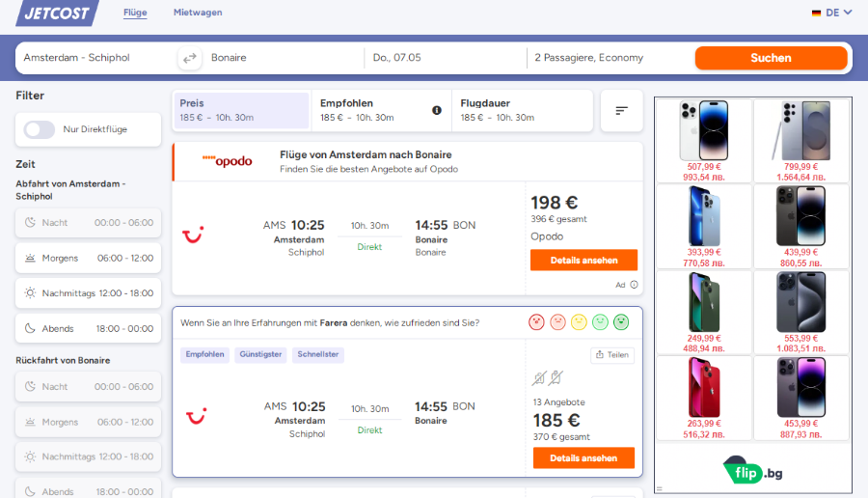Rate Farera very dissatisfied red face

point(536,321)
